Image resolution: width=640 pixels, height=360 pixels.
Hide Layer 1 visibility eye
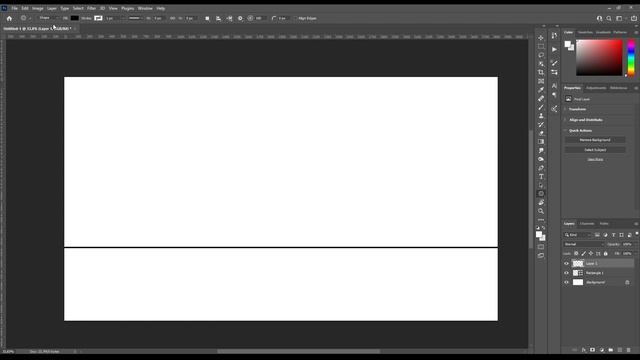coord(566,264)
